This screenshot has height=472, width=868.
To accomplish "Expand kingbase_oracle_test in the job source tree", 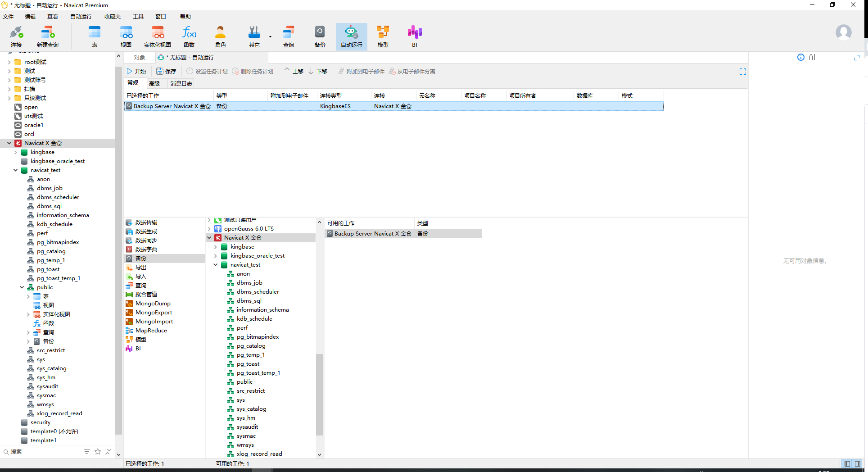I will [215, 256].
